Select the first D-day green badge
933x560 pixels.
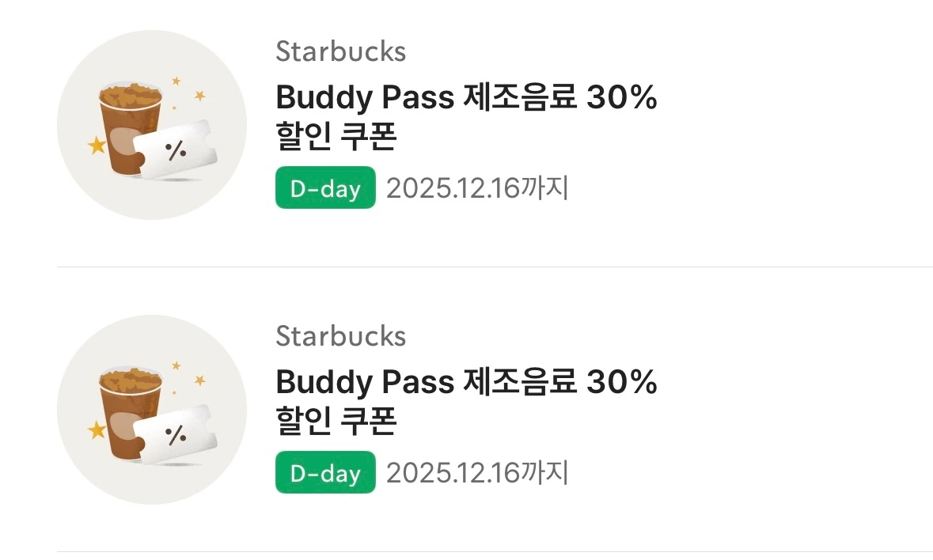coord(325,188)
